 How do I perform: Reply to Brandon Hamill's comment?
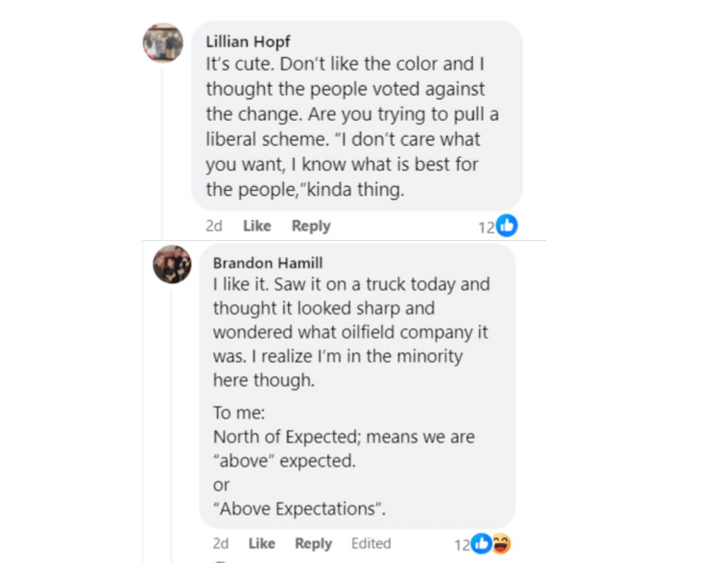[x=313, y=544]
